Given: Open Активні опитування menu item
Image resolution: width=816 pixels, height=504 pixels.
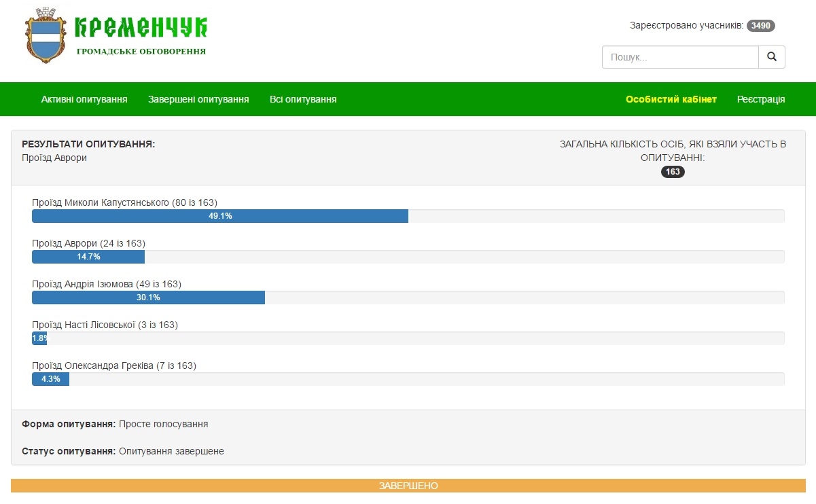Looking at the screenshot, I should pos(84,99).
